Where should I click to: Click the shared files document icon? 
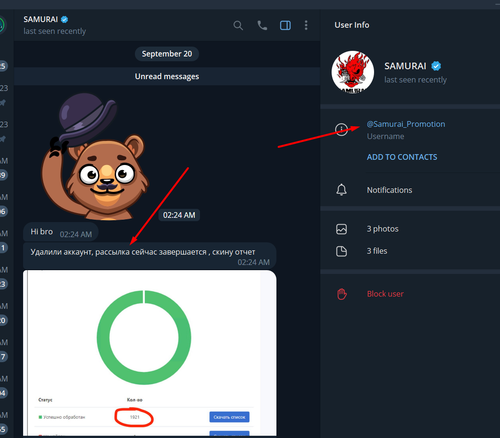click(x=341, y=251)
